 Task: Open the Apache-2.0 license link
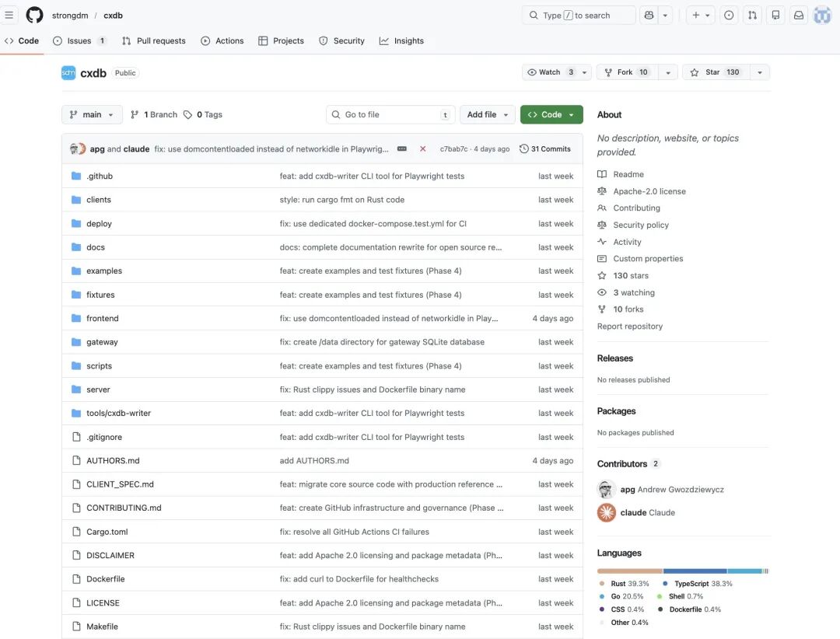649,190
